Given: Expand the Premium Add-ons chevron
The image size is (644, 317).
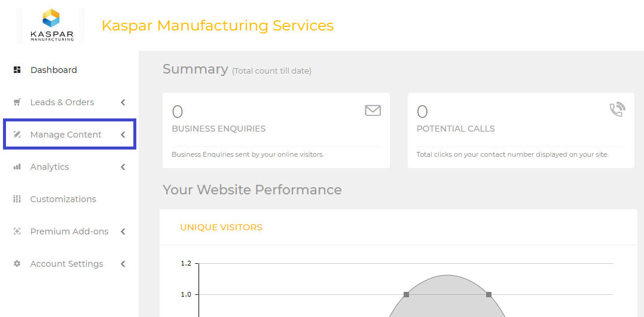Looking at the screenshot, I should click(x=123, y=231).
